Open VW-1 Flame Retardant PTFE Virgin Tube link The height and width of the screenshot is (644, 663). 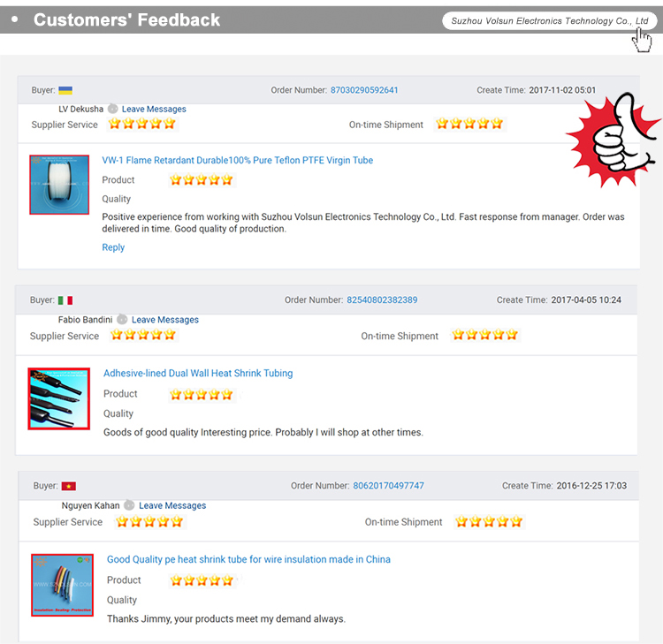[237, 161]
